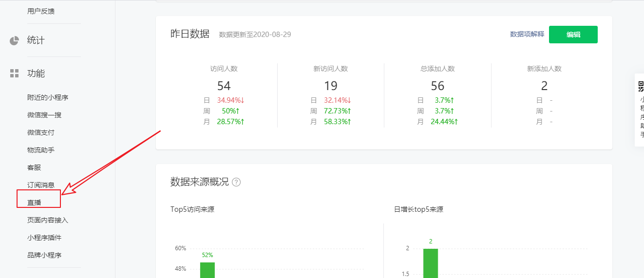
Task: Click the green 编辑 button
Action: 573,35
